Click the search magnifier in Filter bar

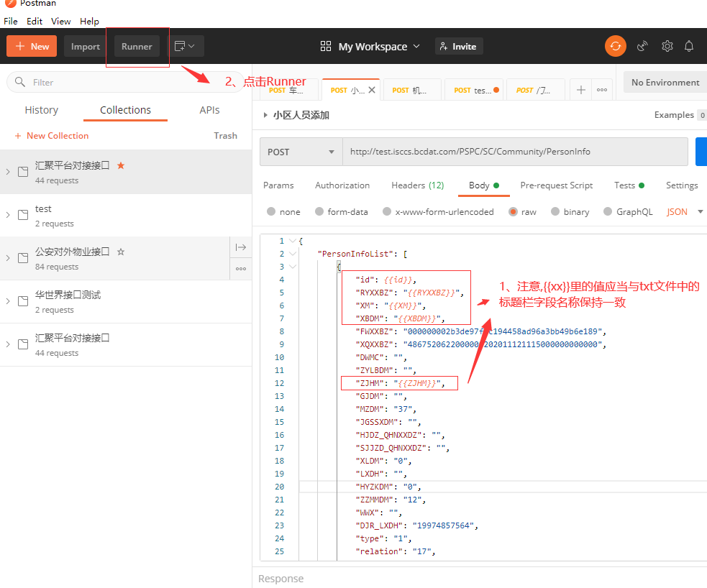19,82
